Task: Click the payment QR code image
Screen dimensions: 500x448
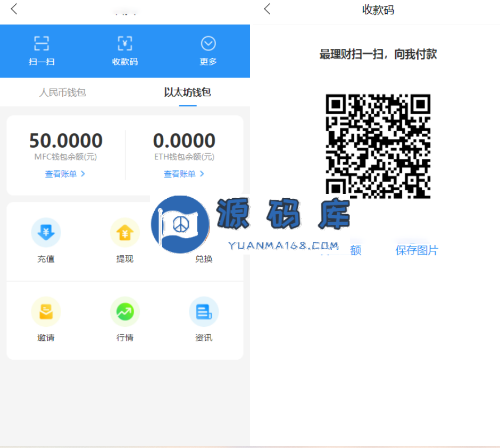Action: click(378, 146)
